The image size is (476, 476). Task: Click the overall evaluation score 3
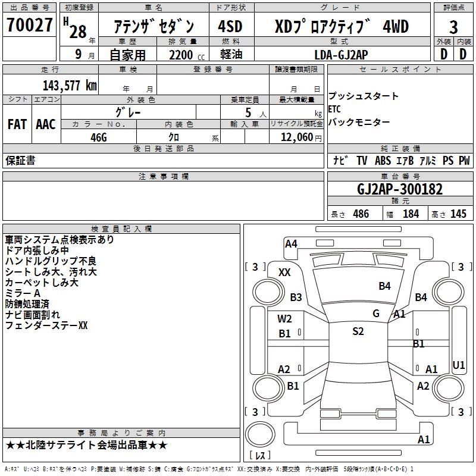[453, 27]
